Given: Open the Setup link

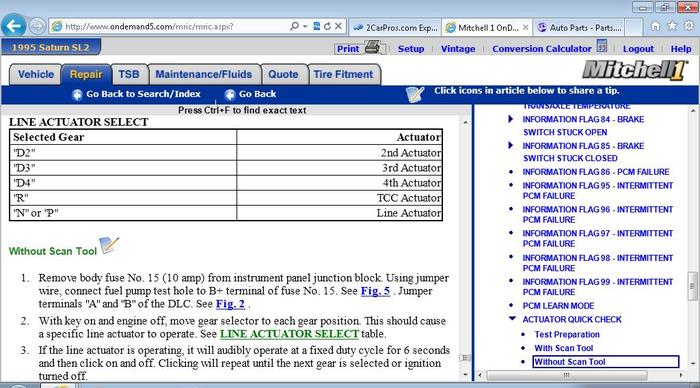Looking at the screenshot, I should (411, 49).
